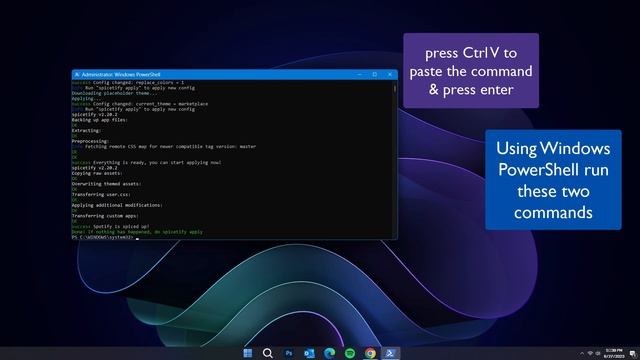Click the "Backing up app files:" line
Screen dimensions: 640x360
click(x=100, y=120)
